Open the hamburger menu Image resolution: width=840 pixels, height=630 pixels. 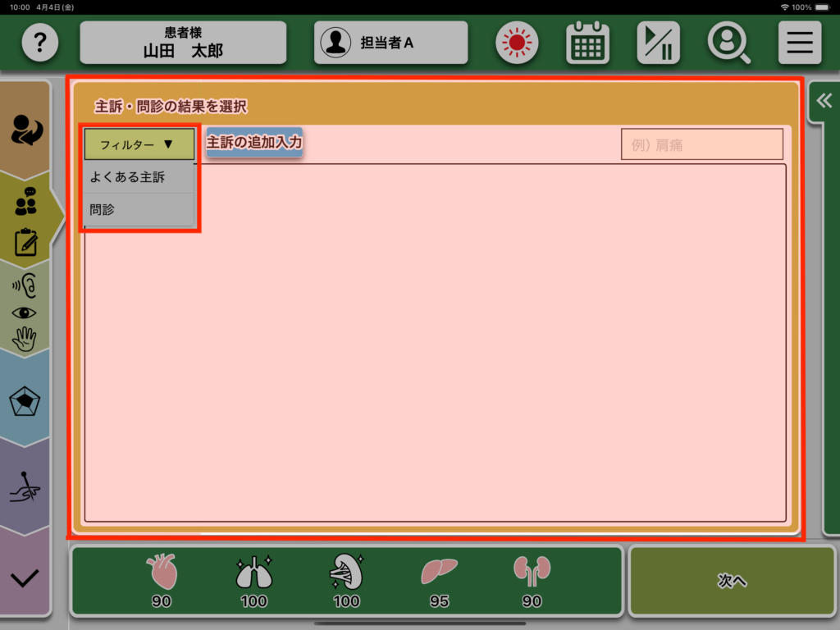click(x=799, y=43)
